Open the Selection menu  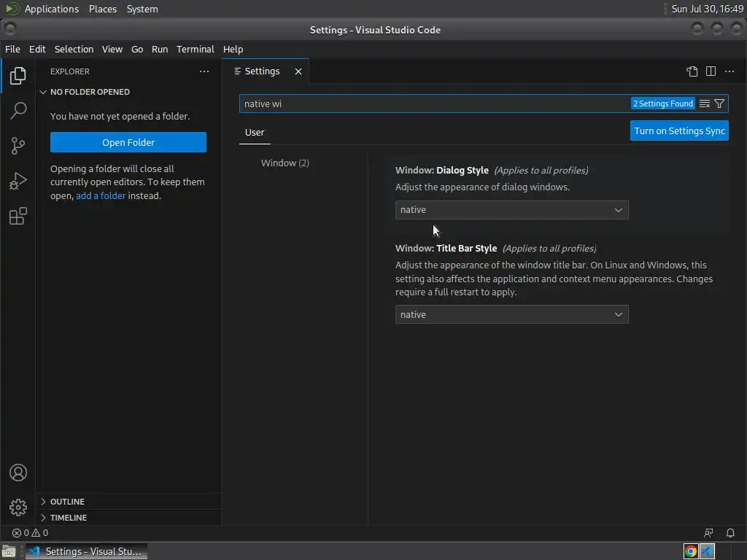click(x=74, y=49)
